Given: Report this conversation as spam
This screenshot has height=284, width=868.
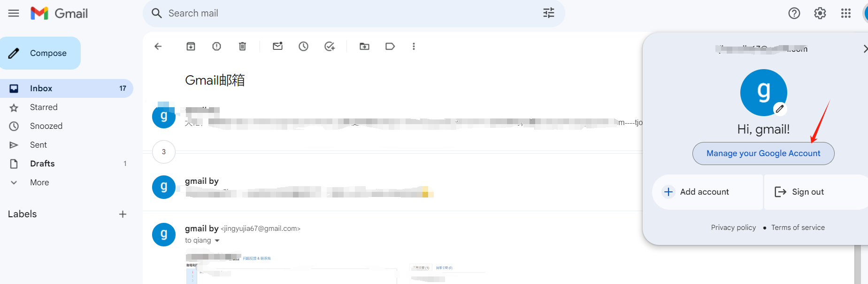Looking at the screenshot, I should click(216, 46).
